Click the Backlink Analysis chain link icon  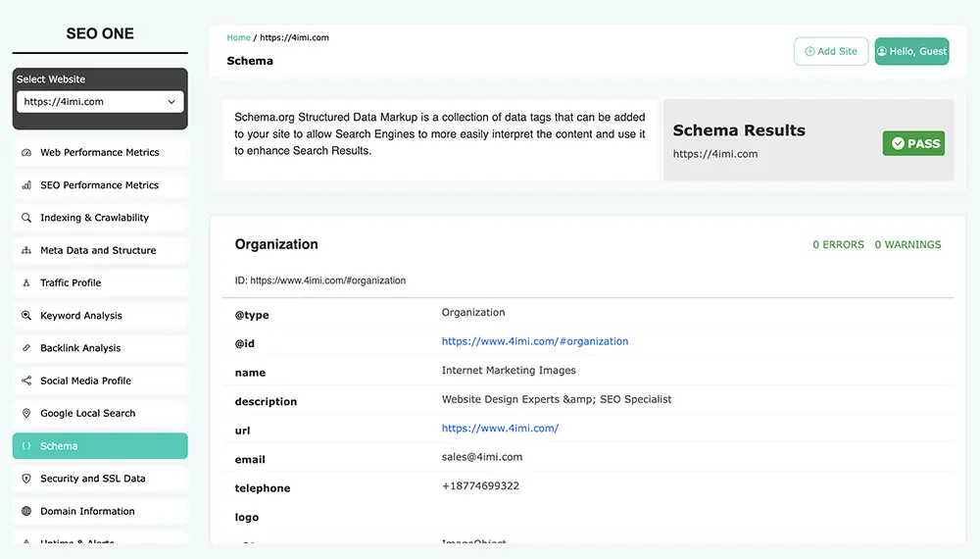[26, 348]
